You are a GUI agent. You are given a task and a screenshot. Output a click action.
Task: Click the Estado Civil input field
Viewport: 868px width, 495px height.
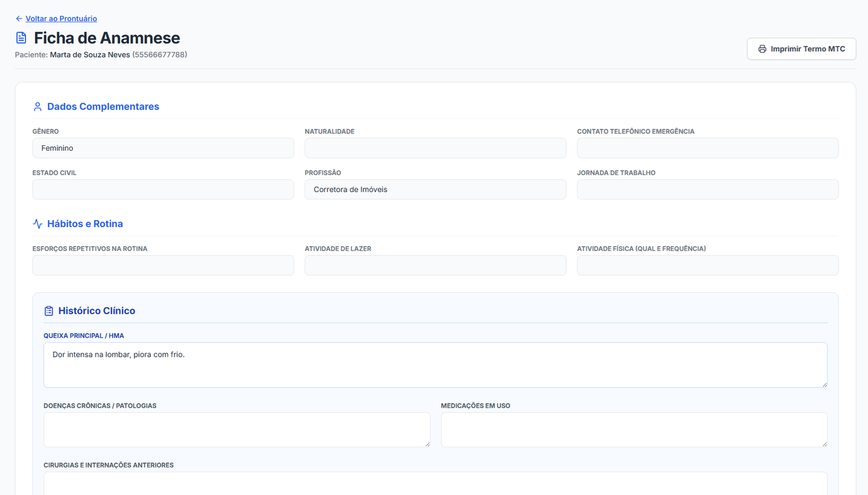[x=163, y=189]
